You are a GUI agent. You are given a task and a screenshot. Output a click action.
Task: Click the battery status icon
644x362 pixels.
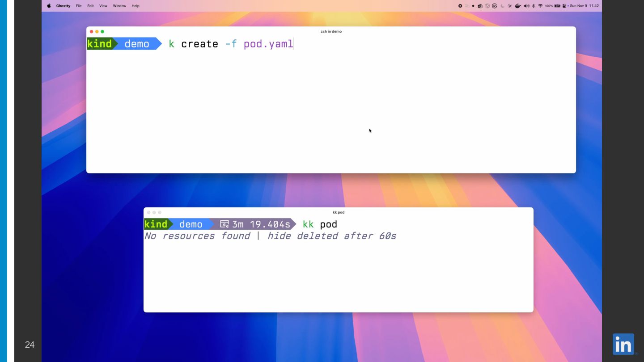557,6
